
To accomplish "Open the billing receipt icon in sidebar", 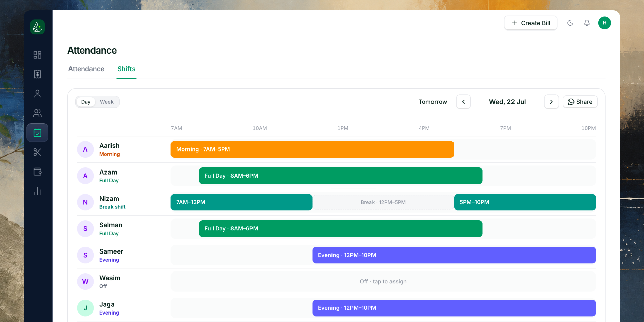I will click(37, 74).
